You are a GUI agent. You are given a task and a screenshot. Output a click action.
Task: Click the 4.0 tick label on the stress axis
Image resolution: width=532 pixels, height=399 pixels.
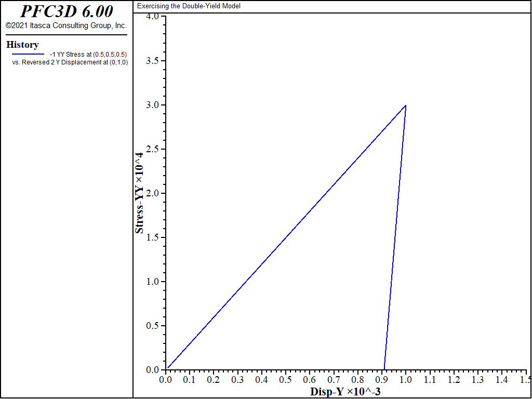click(152, 17)
